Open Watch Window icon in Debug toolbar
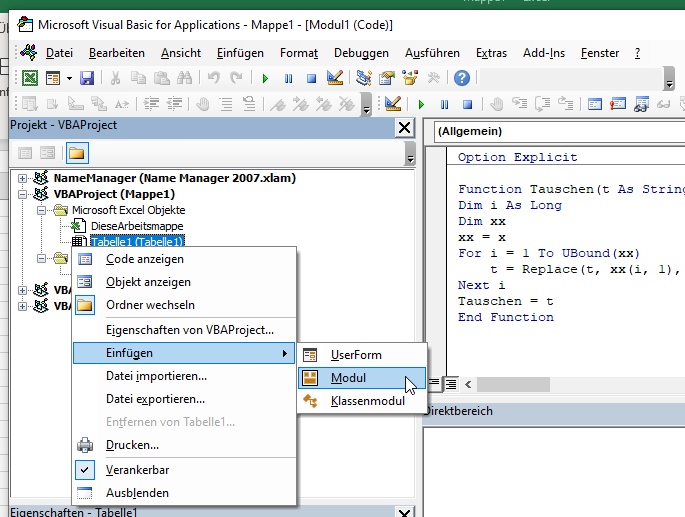 click(x=641, y=104)
